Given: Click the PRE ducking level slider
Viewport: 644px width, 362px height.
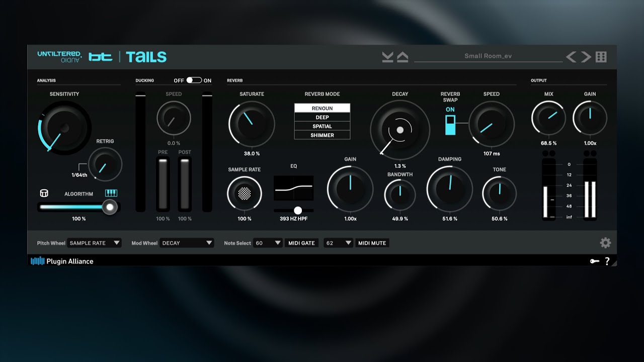Looking at the screenshot, I should point(163,184).
